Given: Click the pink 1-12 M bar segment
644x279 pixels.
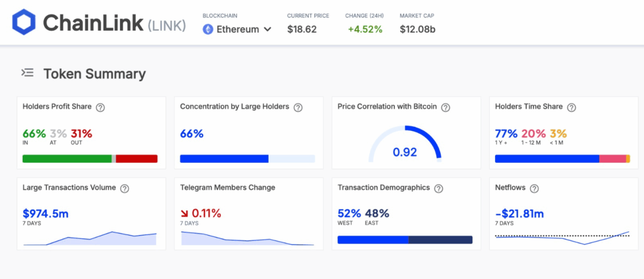Looking at the screenshot, I should coord(613,159).
